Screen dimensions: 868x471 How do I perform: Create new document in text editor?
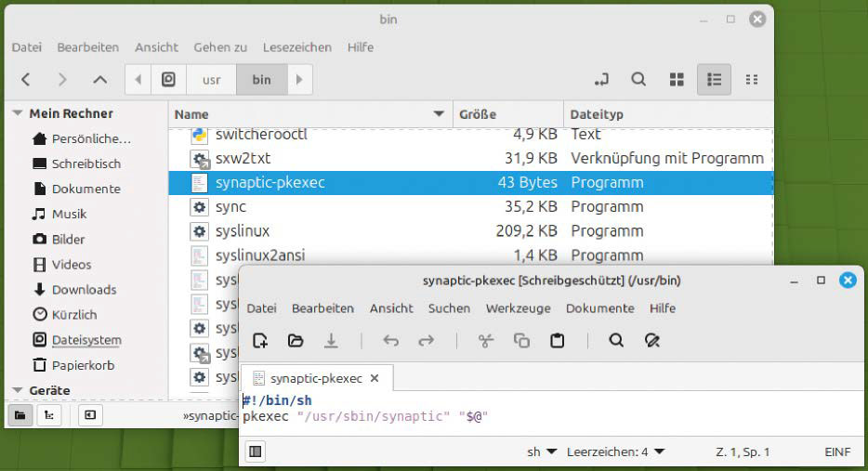point(260,340)
